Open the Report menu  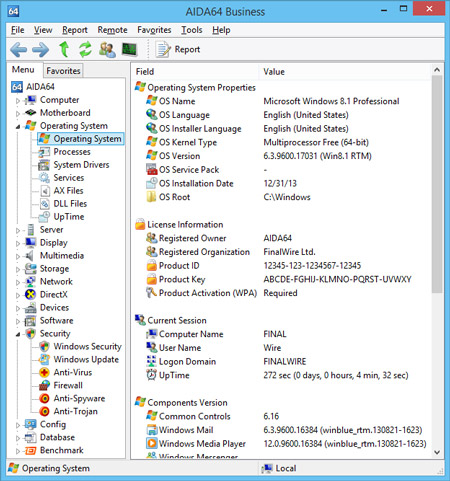[x=75, y=30]
